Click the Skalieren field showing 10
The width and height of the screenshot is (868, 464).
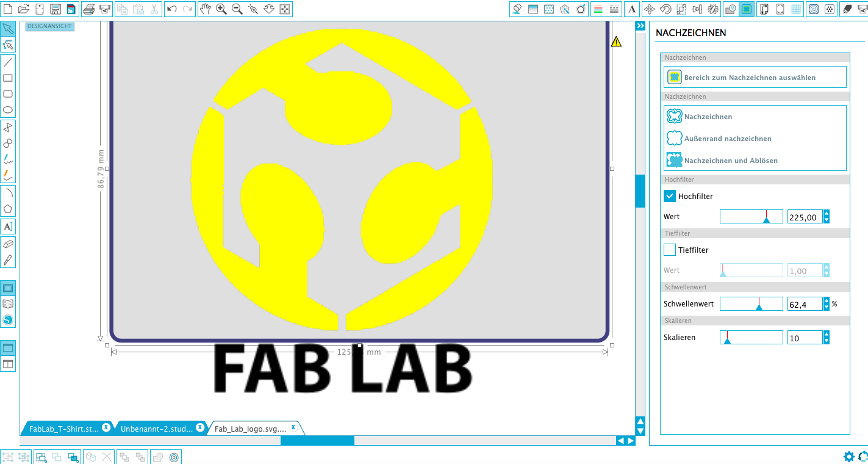[x=805, y=338]
